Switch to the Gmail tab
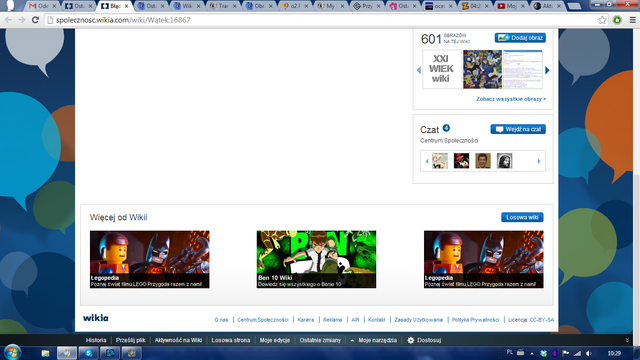The width and height of the screenshot is (640, 360). [x=42, y=6]
